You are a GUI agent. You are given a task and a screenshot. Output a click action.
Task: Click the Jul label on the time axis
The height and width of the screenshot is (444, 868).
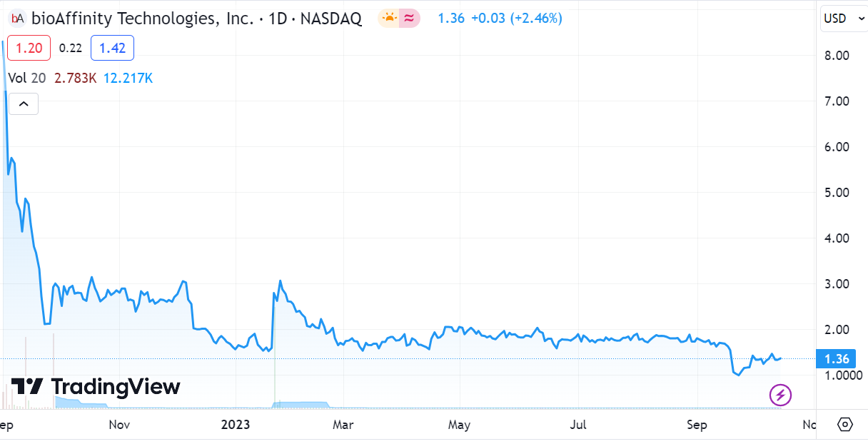click(x=578, y=425)
